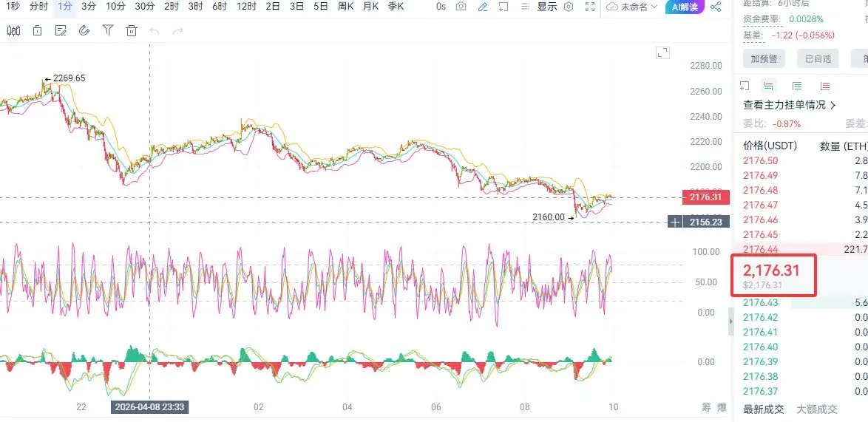Switch to the 分时 timeframe

pyautogui.click(x=38, y=7)
